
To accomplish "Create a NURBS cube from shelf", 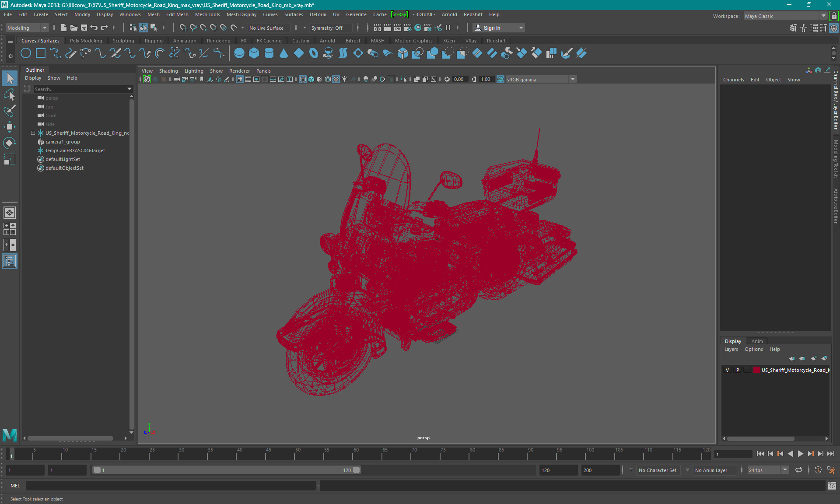I will click(x=254, y=53).
